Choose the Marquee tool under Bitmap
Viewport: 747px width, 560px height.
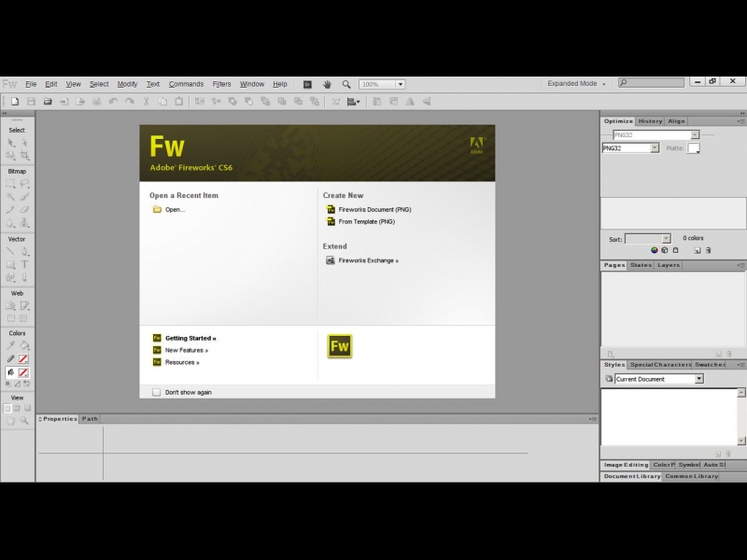[11, 184]
